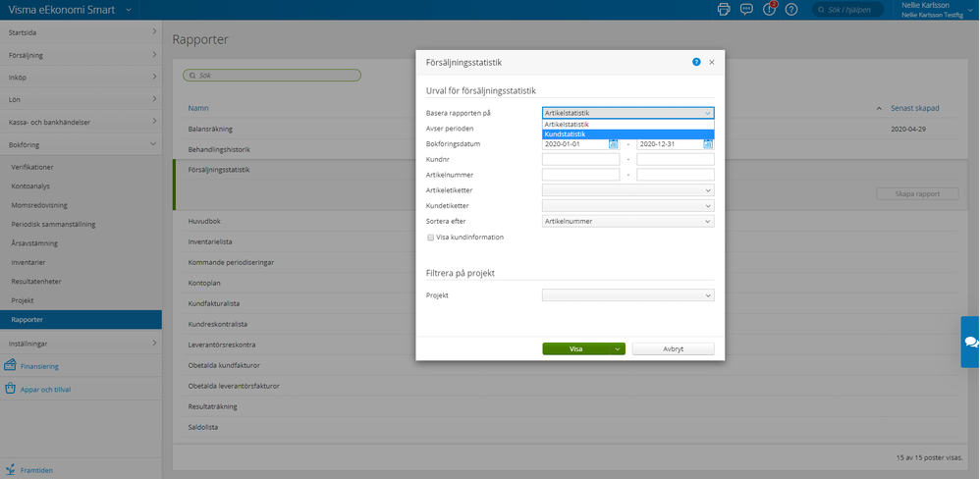This screenshot has width=980, height=479.
Task: Open Kontoanalys in sidebar
Action: tap(30, 186)
